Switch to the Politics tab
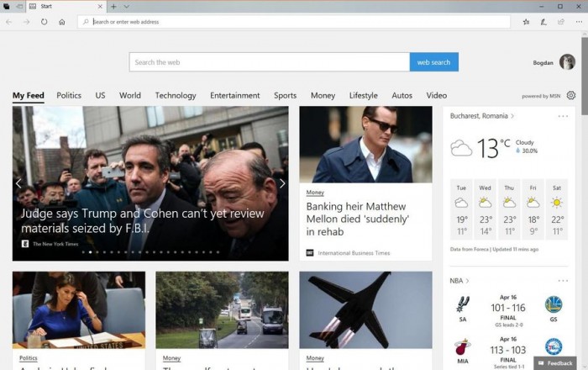588x370 pixels. tap(69, 95)
